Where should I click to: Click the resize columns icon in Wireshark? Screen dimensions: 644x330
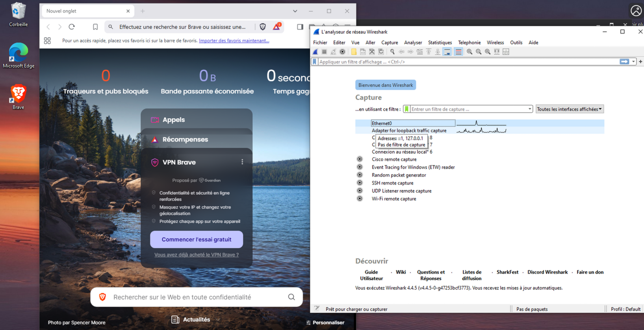click(497, 52)
